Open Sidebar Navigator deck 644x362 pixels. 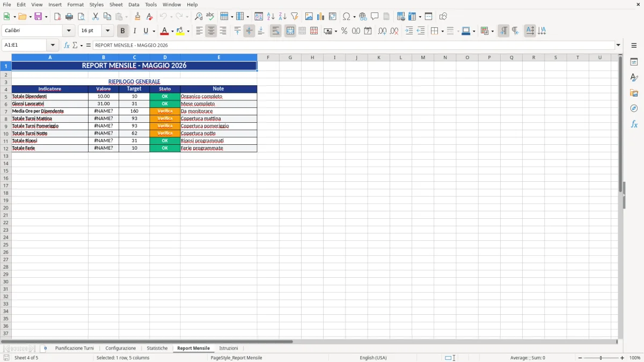coord(634,108)
